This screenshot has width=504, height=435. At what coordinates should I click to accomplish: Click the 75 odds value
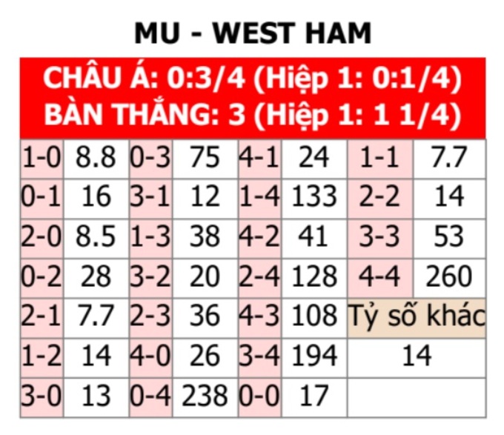[205, 157]
